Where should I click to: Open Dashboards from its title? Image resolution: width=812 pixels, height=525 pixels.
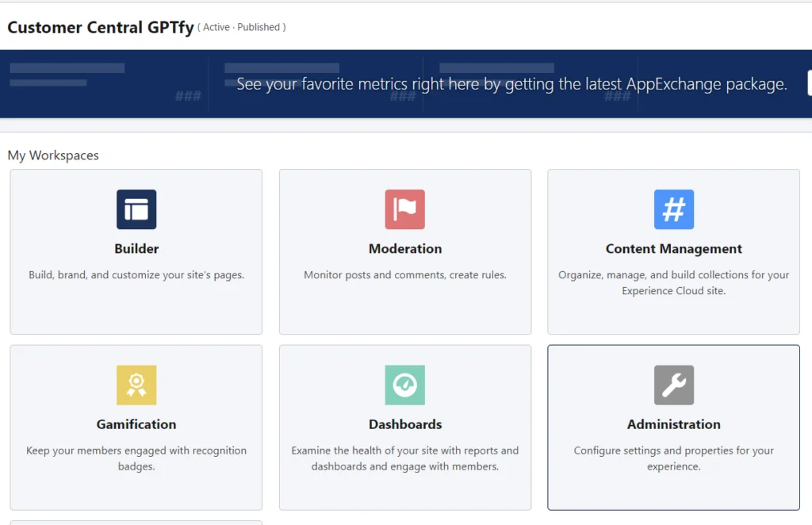(x=405, y=424)
